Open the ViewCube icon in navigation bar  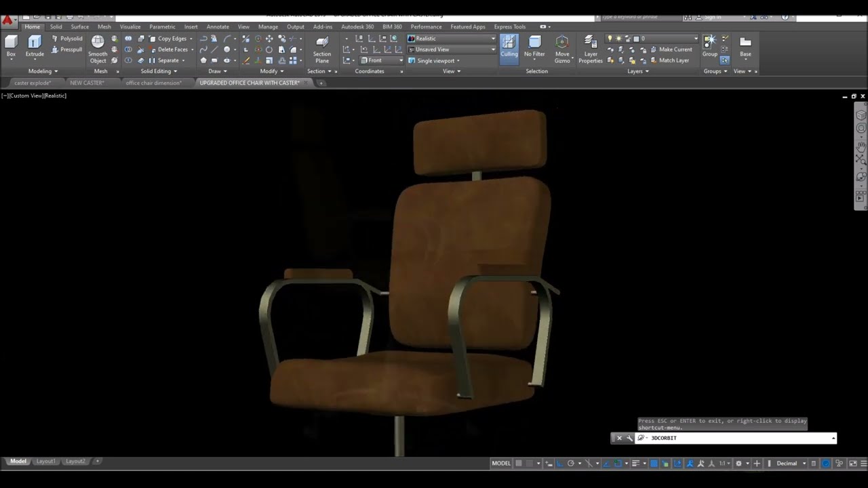coord(861,115)
